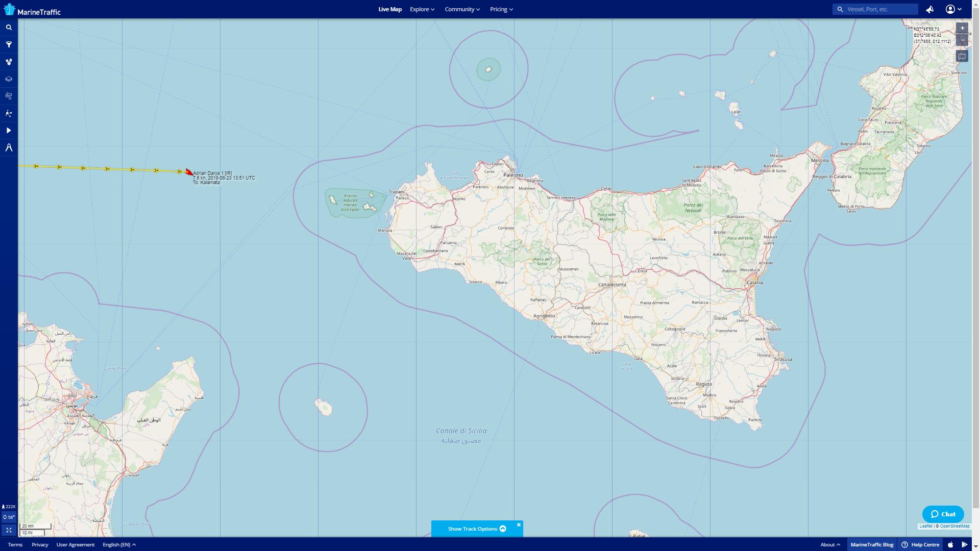This screenshot has height=551, width=980.
Task: Open the English language selector
Action: 119,544
